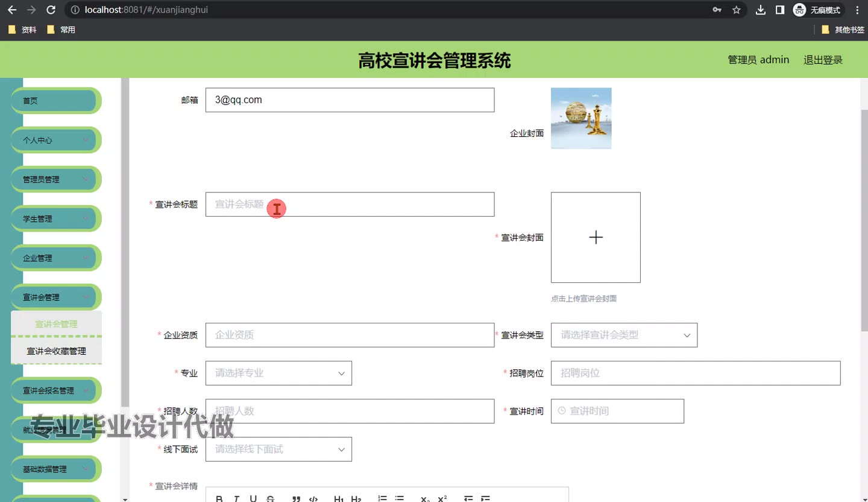This screenshot has width=868, height=502.
Task: Apply H2 heading in the editor toolbar
Action: click(356, 499)
